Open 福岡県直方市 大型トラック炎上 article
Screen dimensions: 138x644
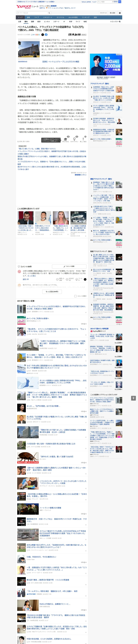pyautogui.click(x=57, y=520)
